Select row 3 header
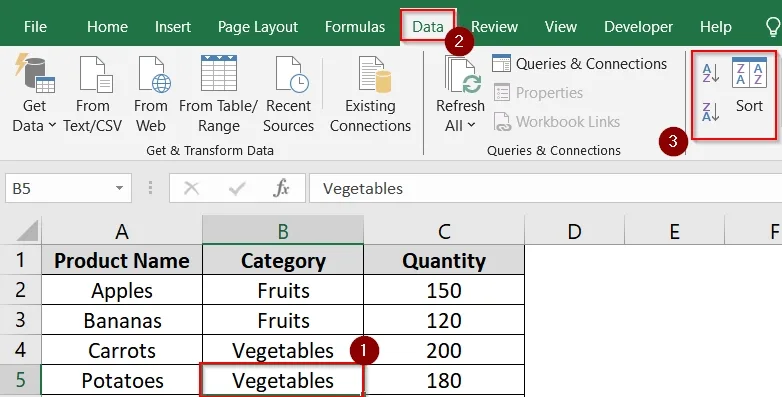This screenshot has width=782, height=397. point(20,320)
